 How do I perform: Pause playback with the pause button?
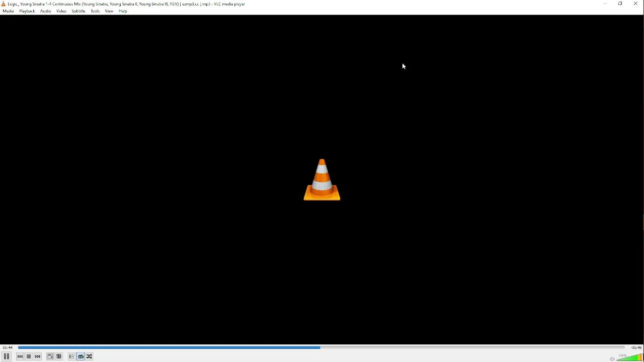[7, 356]
